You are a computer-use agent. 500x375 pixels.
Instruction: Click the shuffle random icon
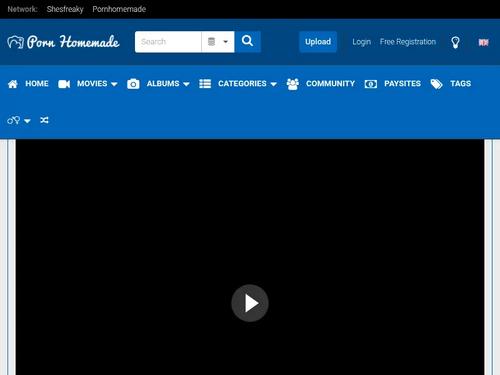[44, 120]
